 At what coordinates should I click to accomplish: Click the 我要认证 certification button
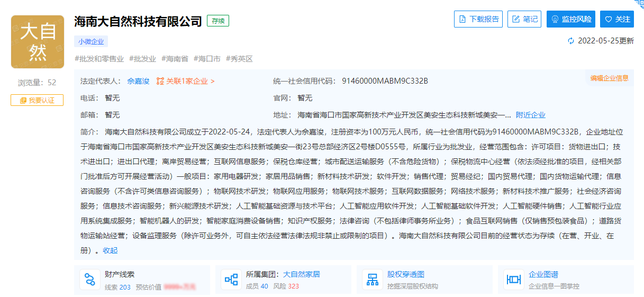click(37, 100)
